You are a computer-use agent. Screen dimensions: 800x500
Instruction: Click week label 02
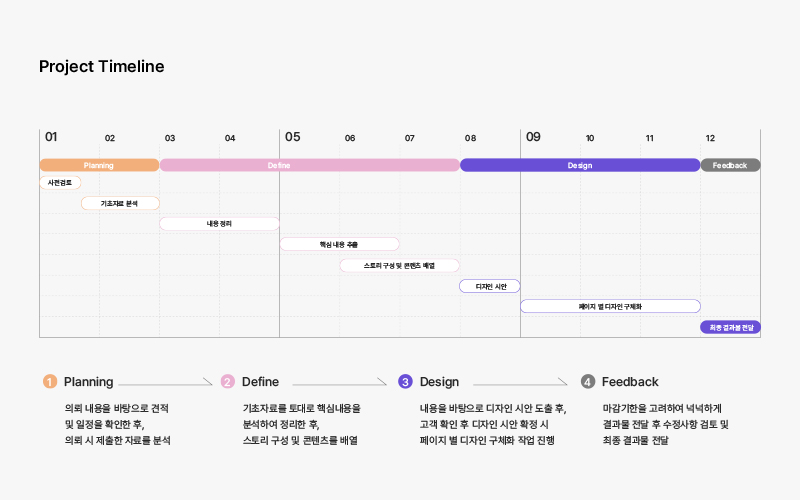(110, 138)
